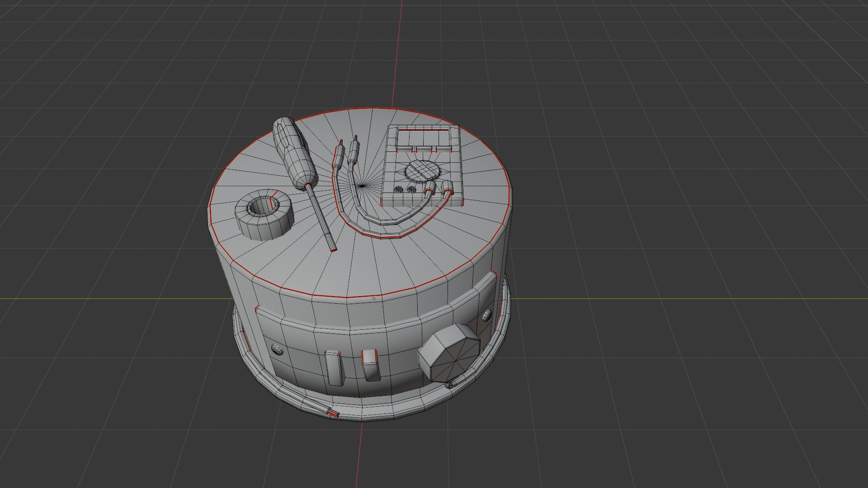Select the right rectangular switch on side panel

click(370, 364)
